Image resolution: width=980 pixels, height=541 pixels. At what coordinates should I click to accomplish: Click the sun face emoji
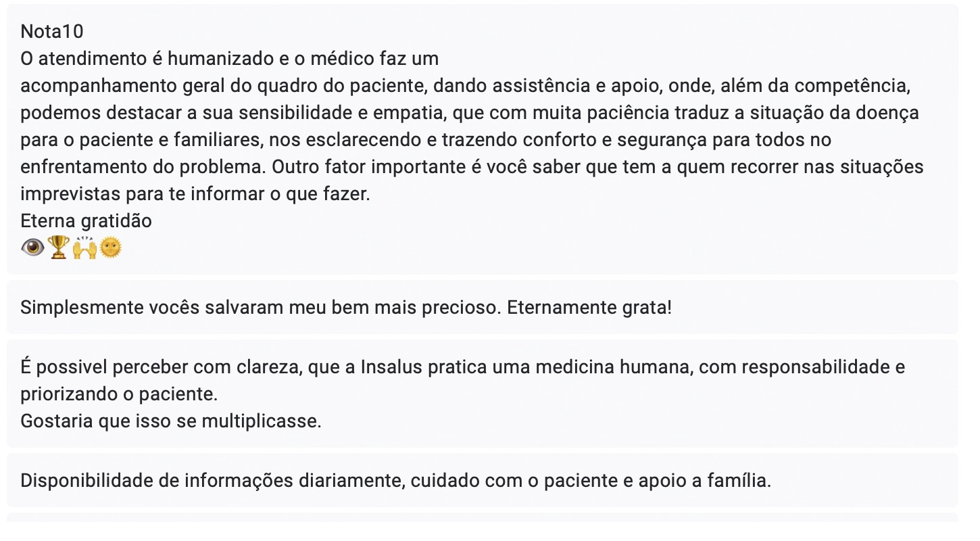point(110,248)
